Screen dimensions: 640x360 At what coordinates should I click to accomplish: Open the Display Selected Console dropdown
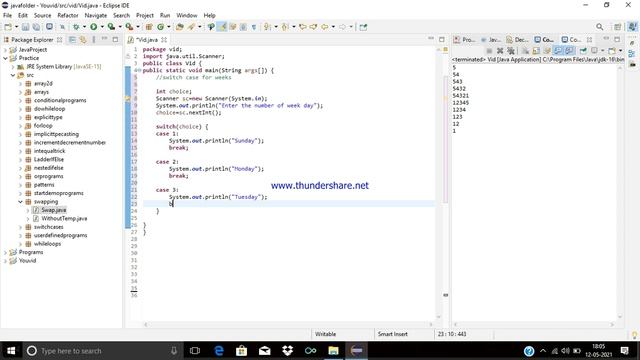(602, 51)
